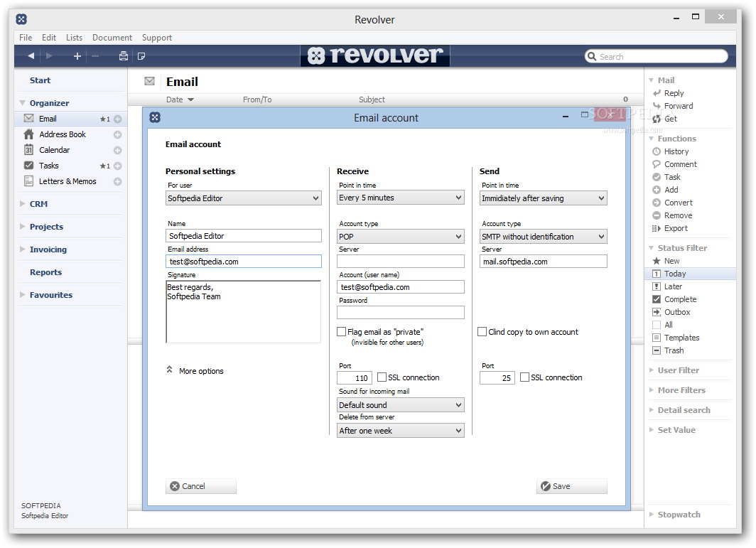Viewport: 756px width, 548px height.
Task: Go forward with the right arrow toolbar icon
Action: (x=49, y=56)
